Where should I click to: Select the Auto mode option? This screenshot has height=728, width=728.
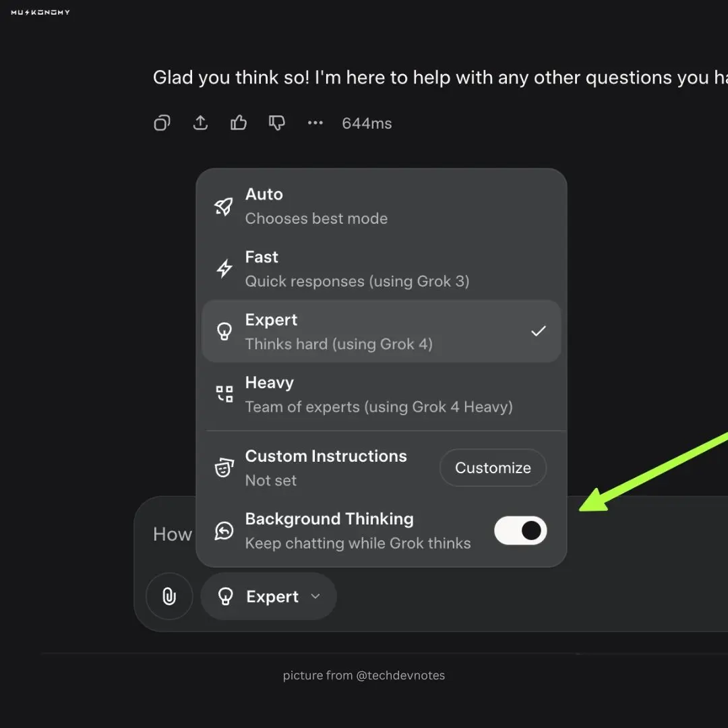pyautogui.click(x=382, y=207)
